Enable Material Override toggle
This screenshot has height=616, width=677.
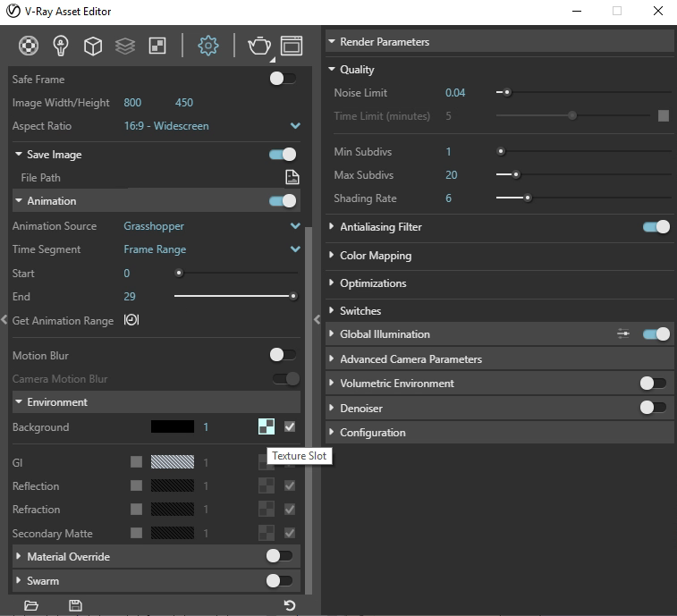point(279,556)
